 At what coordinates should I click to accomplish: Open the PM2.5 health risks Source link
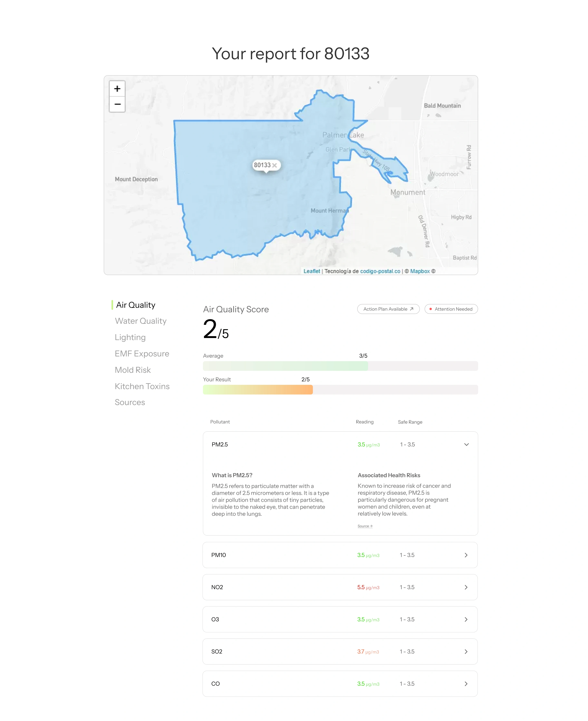point(365,526)
